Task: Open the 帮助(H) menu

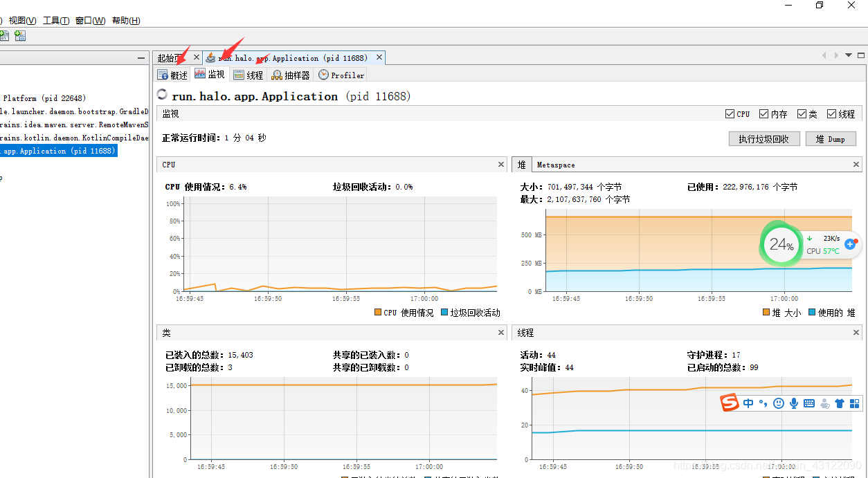Action: click(x=126, y=20)
